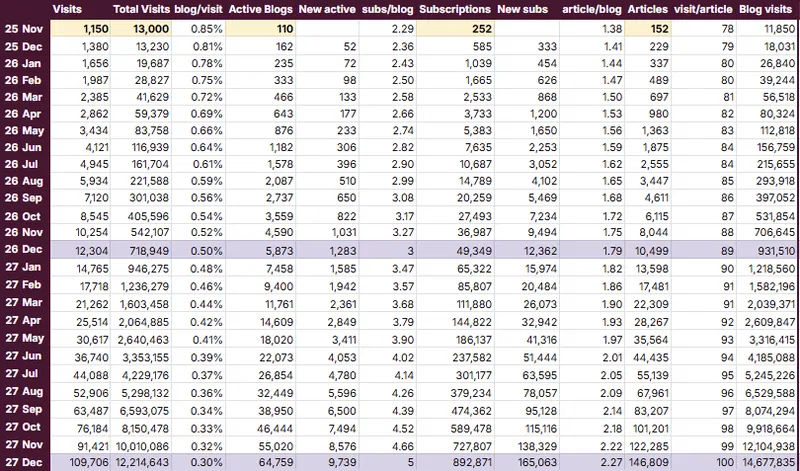
Task: Click the 892,871 Subscriptions cell
Action: click(x=455, y=463)
